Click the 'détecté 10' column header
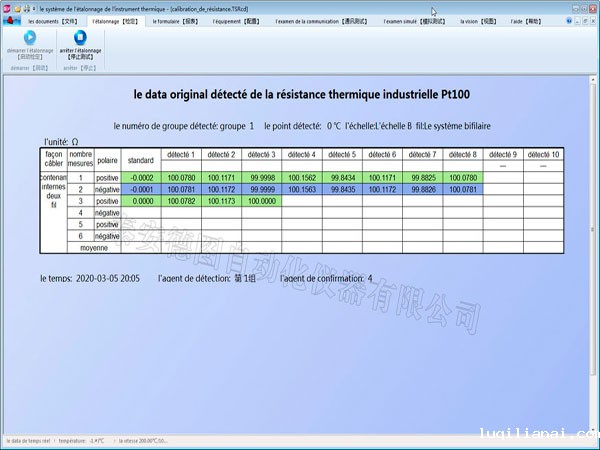 coord(543,155)
